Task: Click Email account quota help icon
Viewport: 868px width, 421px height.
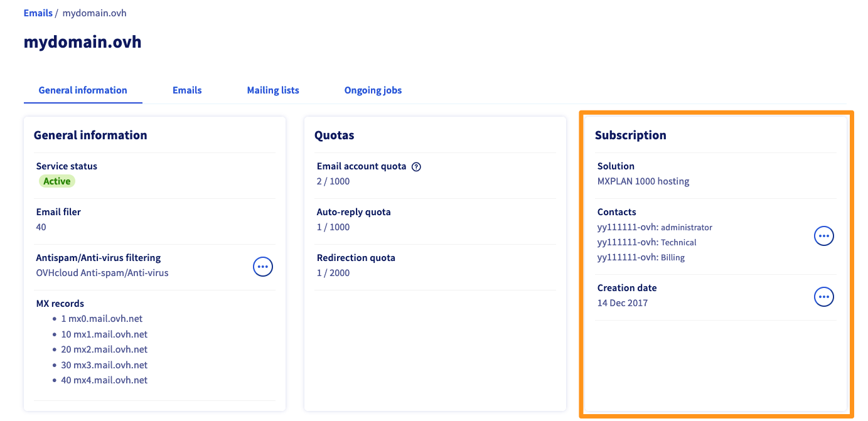Action: (x=416, y=167)
